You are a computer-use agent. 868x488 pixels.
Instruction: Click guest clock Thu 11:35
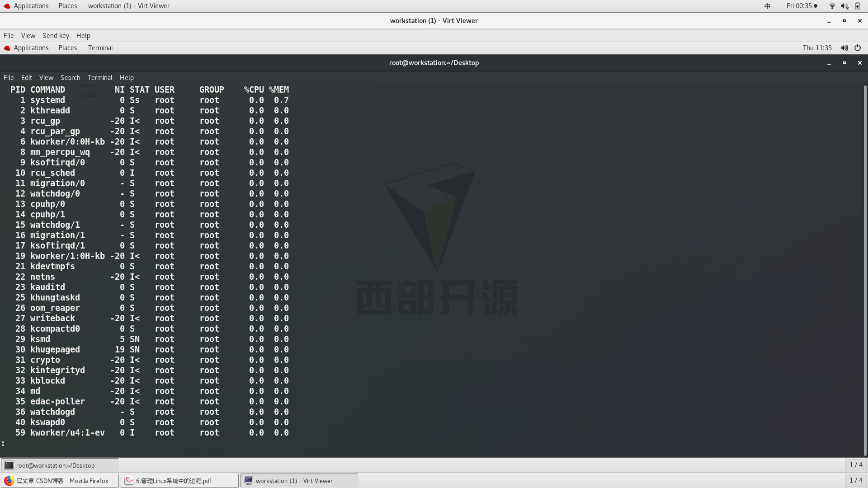point(817,48)
